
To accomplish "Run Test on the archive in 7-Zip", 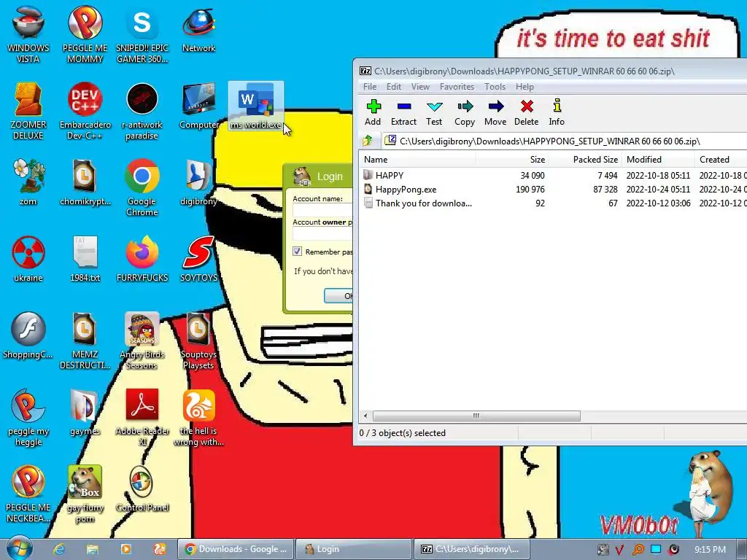I will point(434,112).
